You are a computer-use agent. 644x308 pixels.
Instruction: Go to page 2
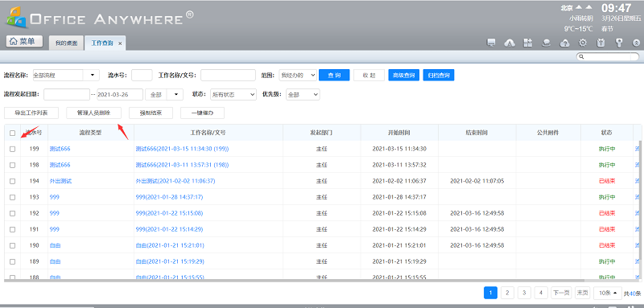(x=507, y=293)
